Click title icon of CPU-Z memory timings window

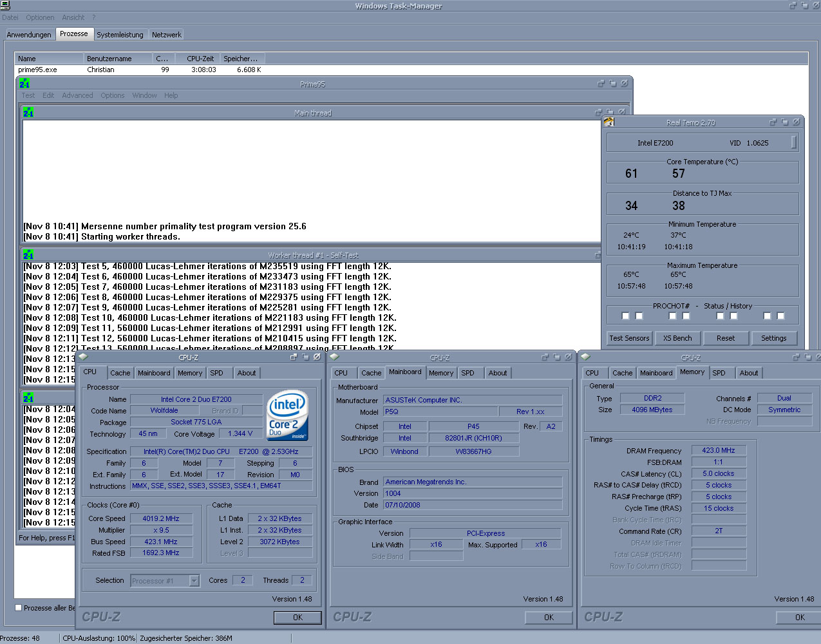pyautogui.click(x=585, y=357)
